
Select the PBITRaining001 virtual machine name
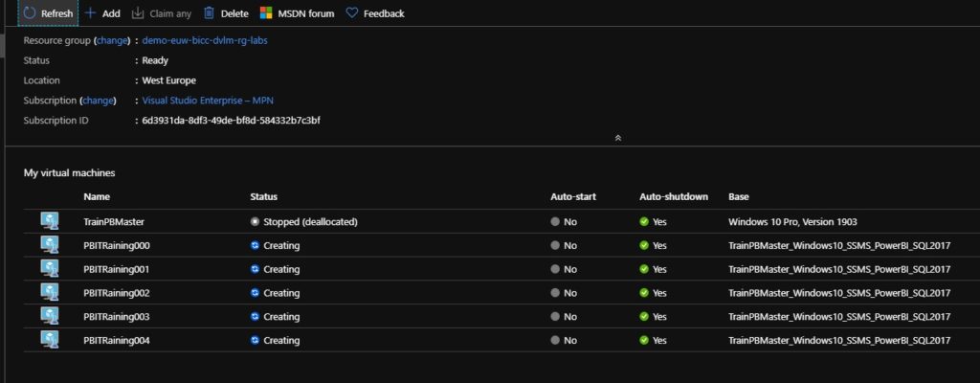(116, 269)
